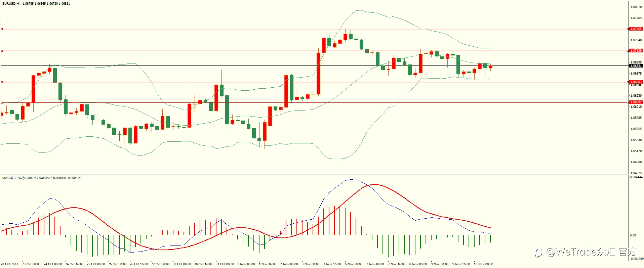This screenshot has width=644, height=268.
Task: Click the 26 Oct 16:00 time label
Action: (139, 264)
